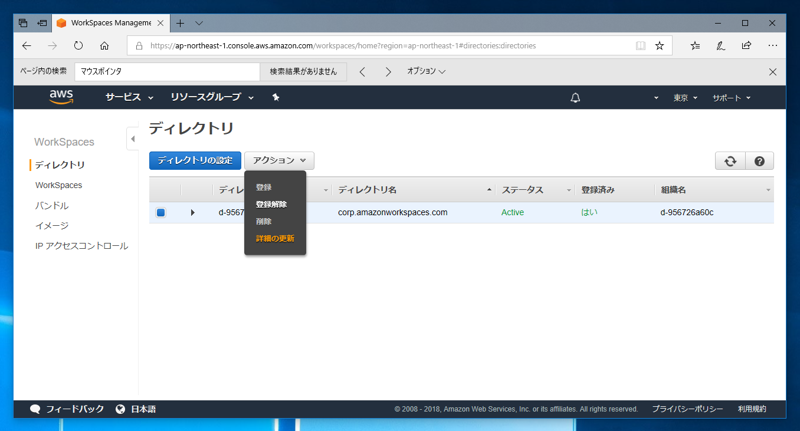Screen dimensions: 800x431
Task: Click the globe language icon
Action: point(120,409)
